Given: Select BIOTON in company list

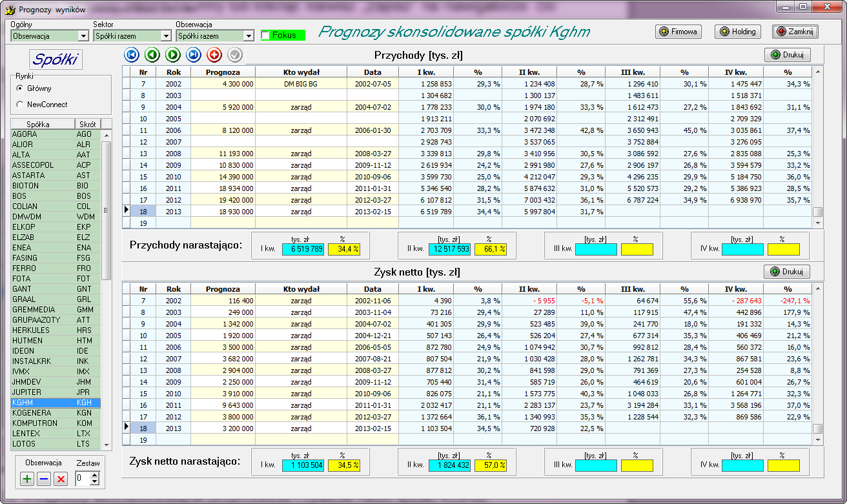Looking at the screenshot, I should click(x=56, y=186).
